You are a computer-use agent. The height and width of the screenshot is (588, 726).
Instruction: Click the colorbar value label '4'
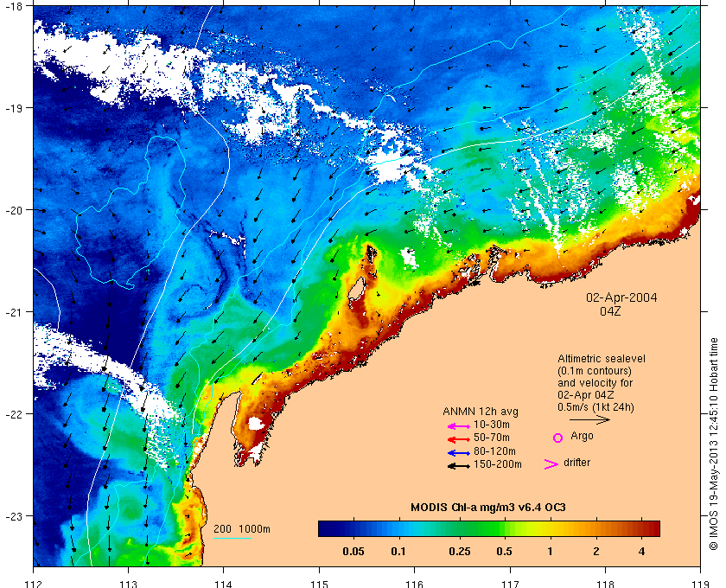click(x=641, y=552)
